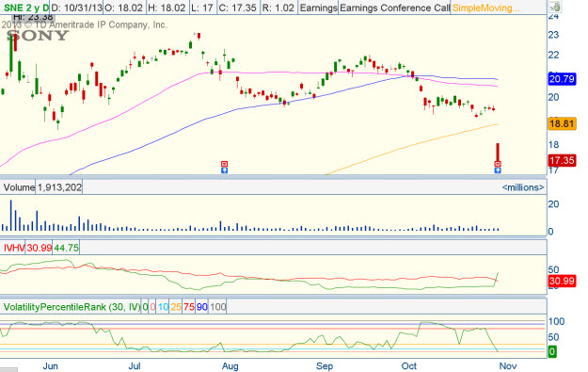Click the August earnings lightbulb icon
Viewport: 588px width, 372px height.
coord(224,170)
